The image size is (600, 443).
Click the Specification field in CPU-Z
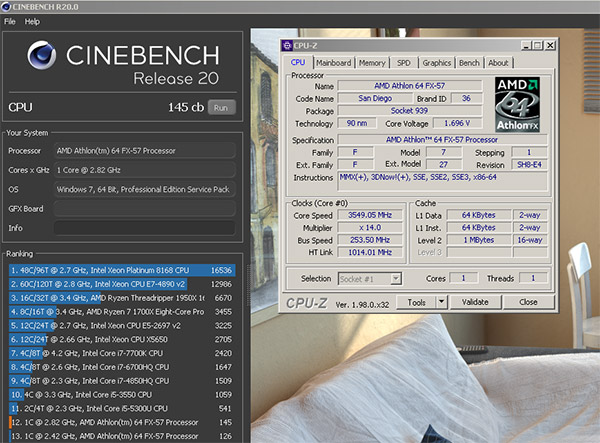tap(442, 140)
